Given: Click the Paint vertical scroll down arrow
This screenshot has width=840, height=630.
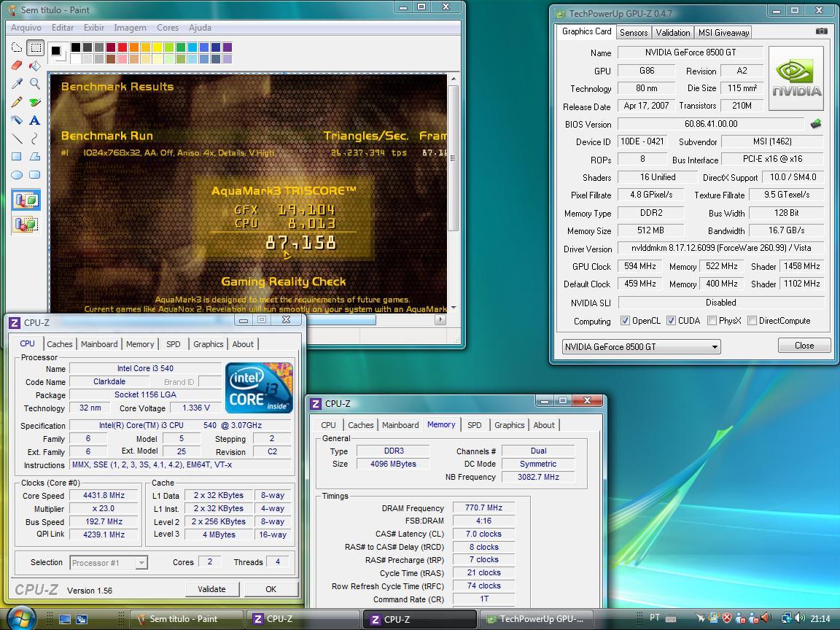Looking at the screenshot, I should tap(454, 308).
